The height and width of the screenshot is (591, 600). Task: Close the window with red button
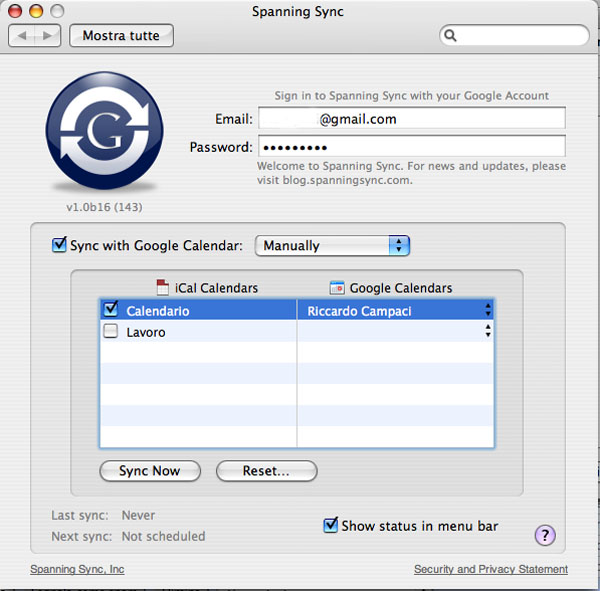coord(15,11)
